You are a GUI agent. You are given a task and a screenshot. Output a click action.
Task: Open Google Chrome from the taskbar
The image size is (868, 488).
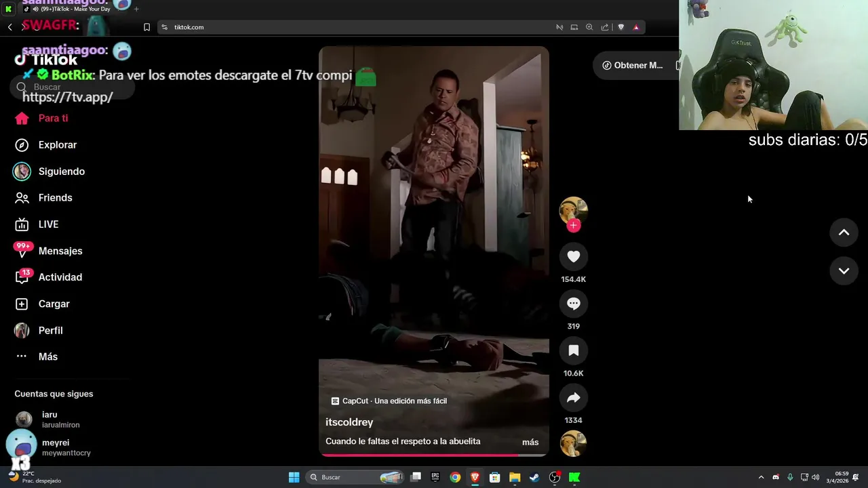pyautogui.click(x=455, y=477)
